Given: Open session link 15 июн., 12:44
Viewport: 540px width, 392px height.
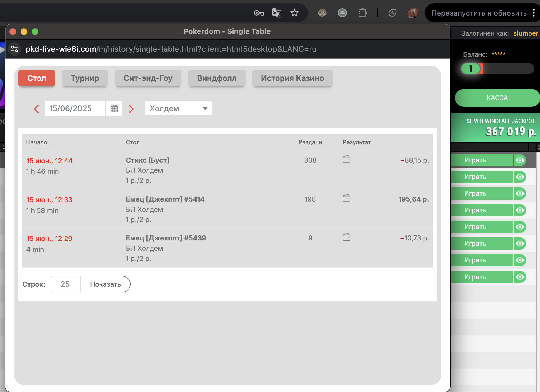Looking at the screenshot, I should point(50,161).
